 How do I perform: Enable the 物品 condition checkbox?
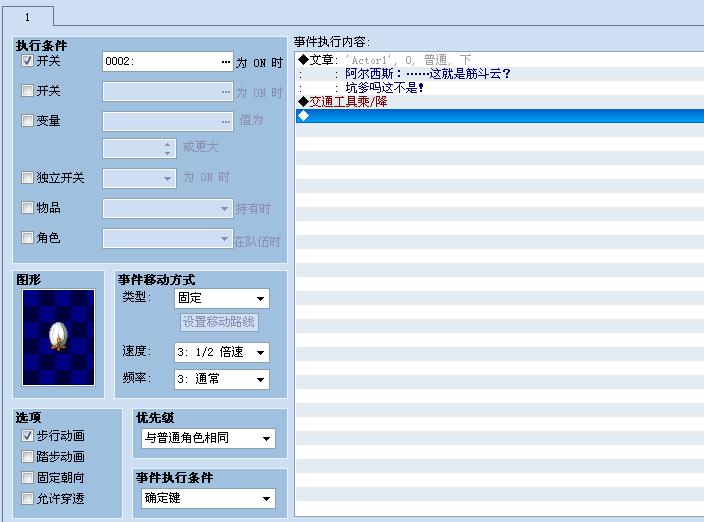[x=27, y=207]
